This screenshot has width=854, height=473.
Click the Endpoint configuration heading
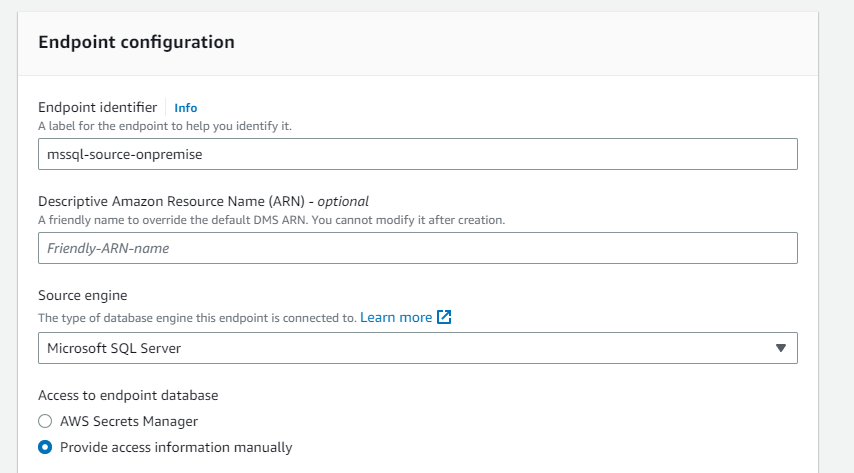(136, 42)
